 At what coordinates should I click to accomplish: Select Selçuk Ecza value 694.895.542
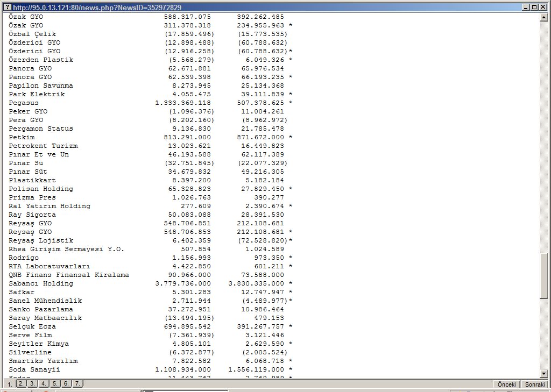pos(187,327)
